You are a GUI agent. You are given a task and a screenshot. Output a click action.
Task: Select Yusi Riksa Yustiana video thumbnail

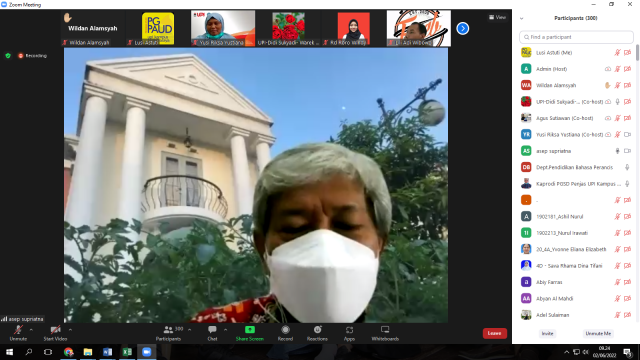pyautogui.click(x=223, y=29)
